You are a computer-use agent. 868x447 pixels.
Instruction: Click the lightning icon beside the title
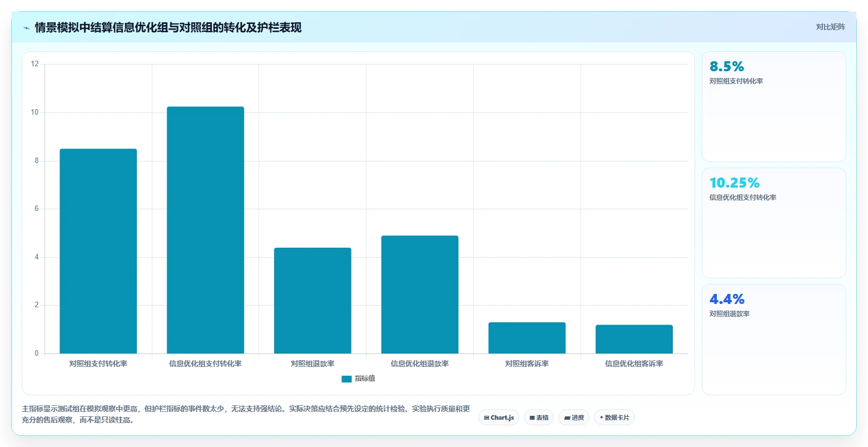point(26,28)
